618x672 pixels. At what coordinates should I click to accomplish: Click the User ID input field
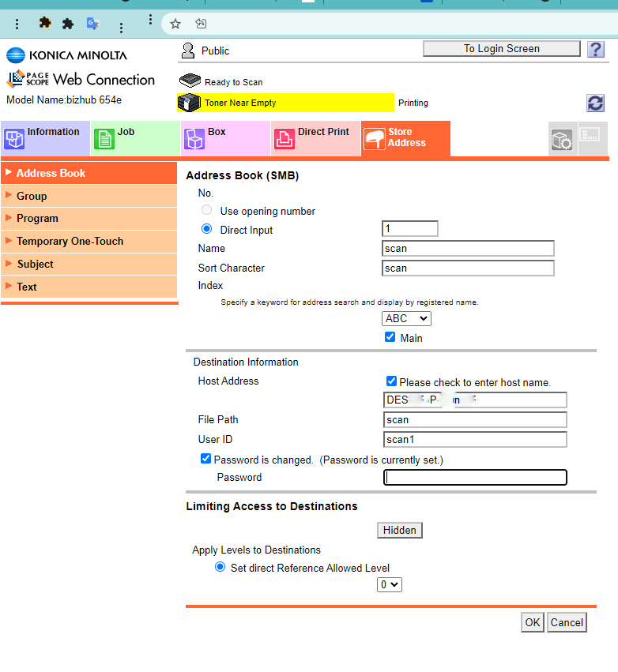[x=475, y=439]
